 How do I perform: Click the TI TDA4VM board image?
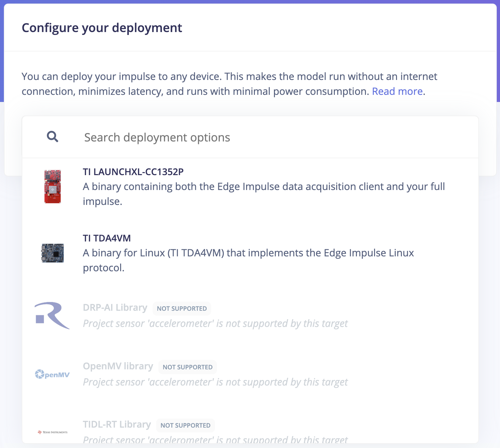[52, 253]
